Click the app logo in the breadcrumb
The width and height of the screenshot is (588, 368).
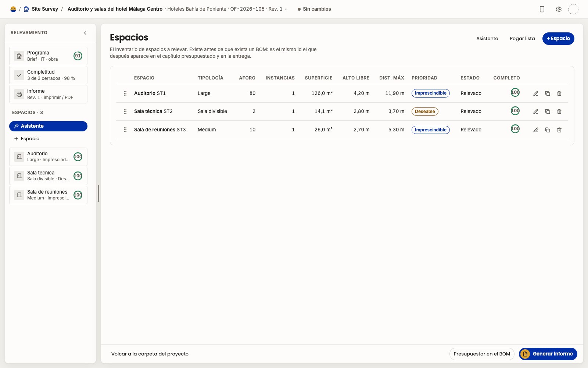(13, 9)
